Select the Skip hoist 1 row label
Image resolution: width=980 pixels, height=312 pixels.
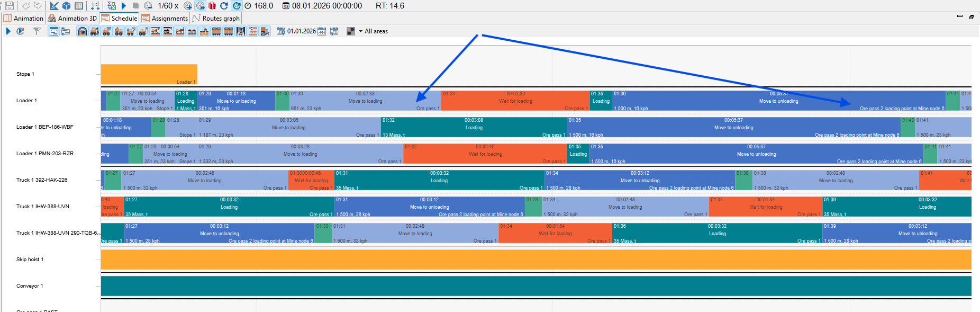click(30, 260)
